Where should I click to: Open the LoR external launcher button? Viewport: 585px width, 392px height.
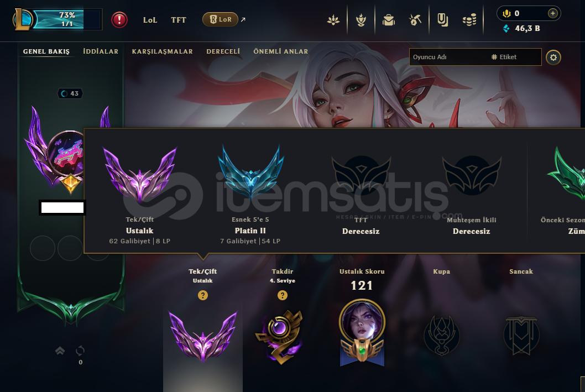(220, 19)
